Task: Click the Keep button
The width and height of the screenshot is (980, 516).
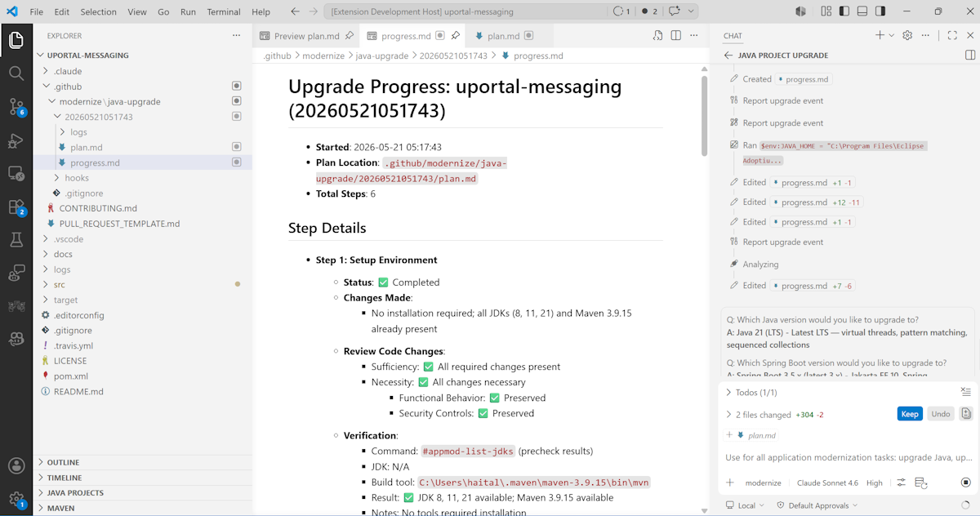Action: click(910, 414)
